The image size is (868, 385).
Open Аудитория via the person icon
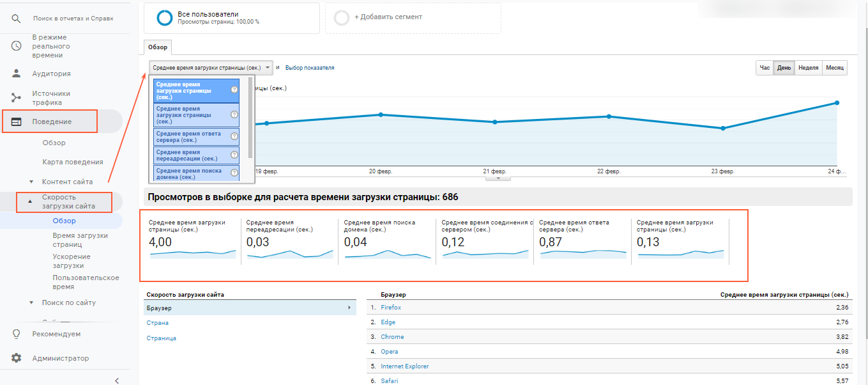(x=17, y=74)
